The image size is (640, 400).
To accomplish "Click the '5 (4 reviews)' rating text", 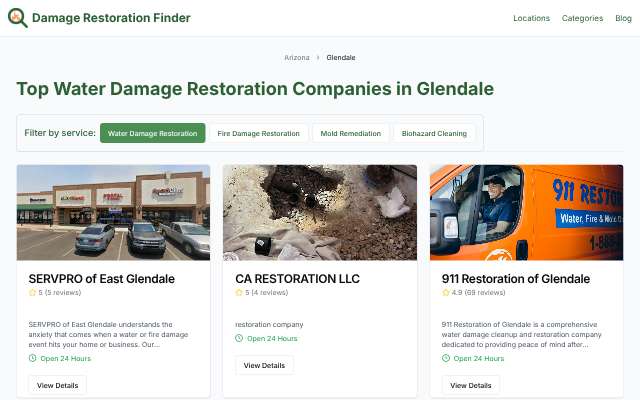I will 267,292.
